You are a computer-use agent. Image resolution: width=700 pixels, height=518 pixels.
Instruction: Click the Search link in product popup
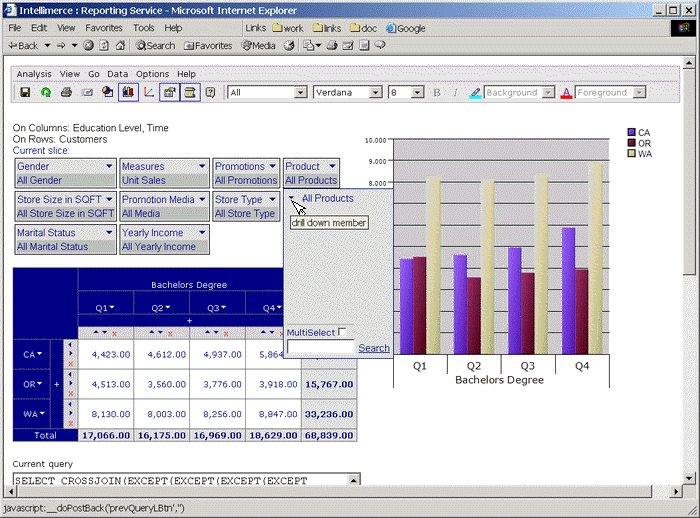point(374,348)
